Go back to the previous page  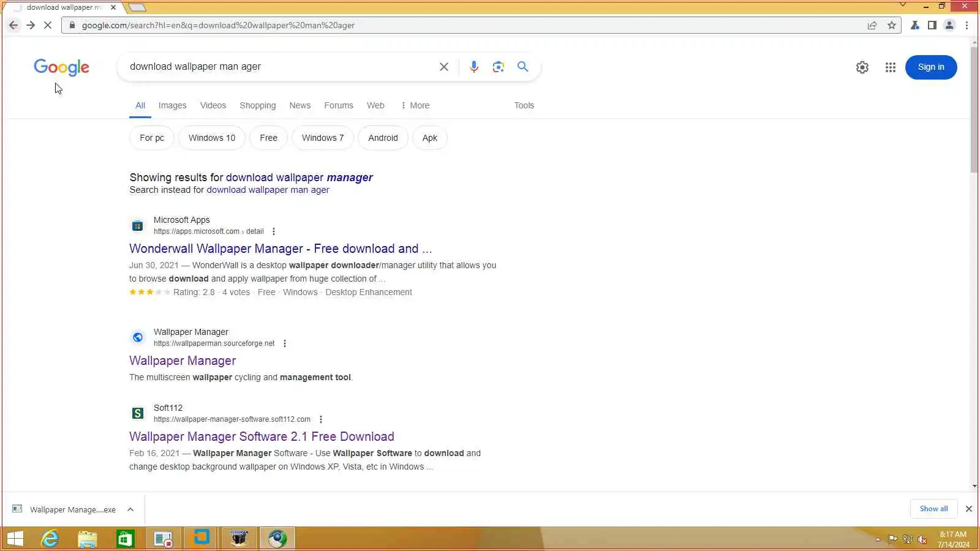(x=13, y=25)
